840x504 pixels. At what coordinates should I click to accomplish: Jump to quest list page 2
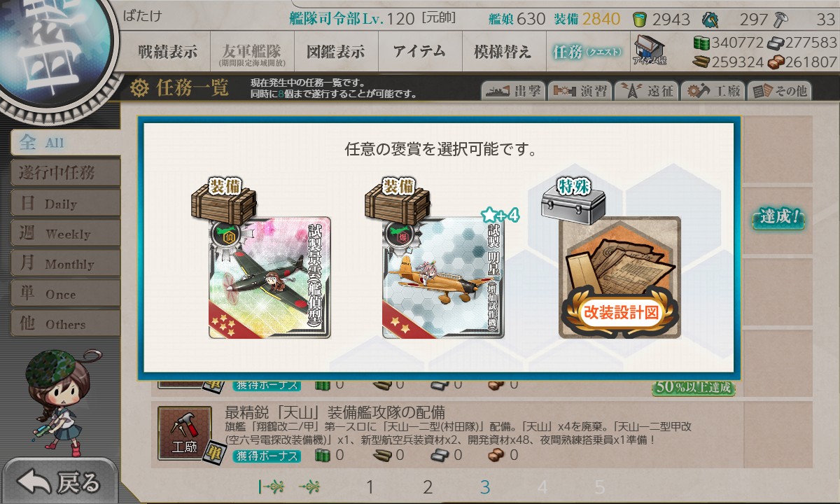pyautogui.click(x=428, y=487)
